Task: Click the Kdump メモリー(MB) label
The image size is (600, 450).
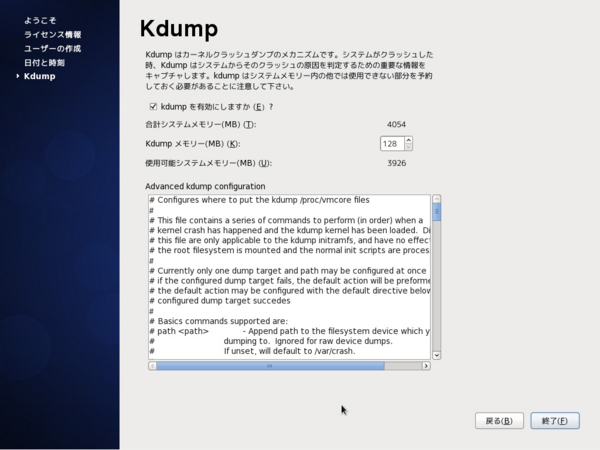Action: click(x=193, y=144)
